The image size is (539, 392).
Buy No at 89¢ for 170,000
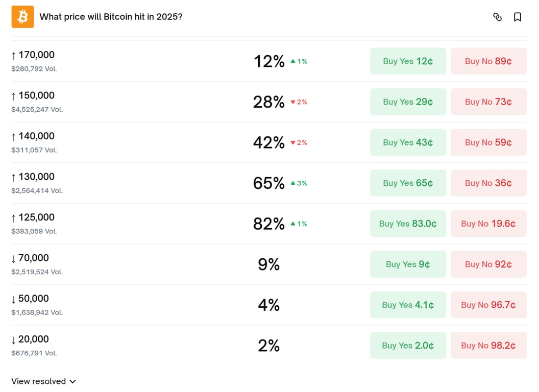coord(488,61)
